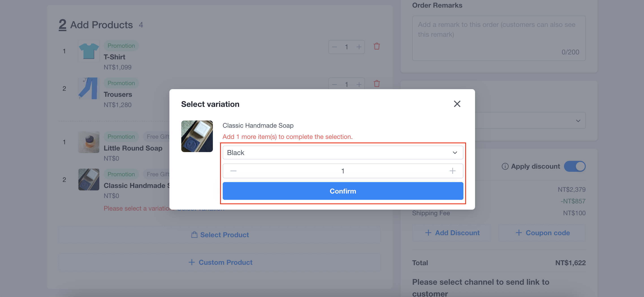Click the Little Round Soap Promotion tag
The width and height of the screenshot is (644, 297).
pos(121,137)
